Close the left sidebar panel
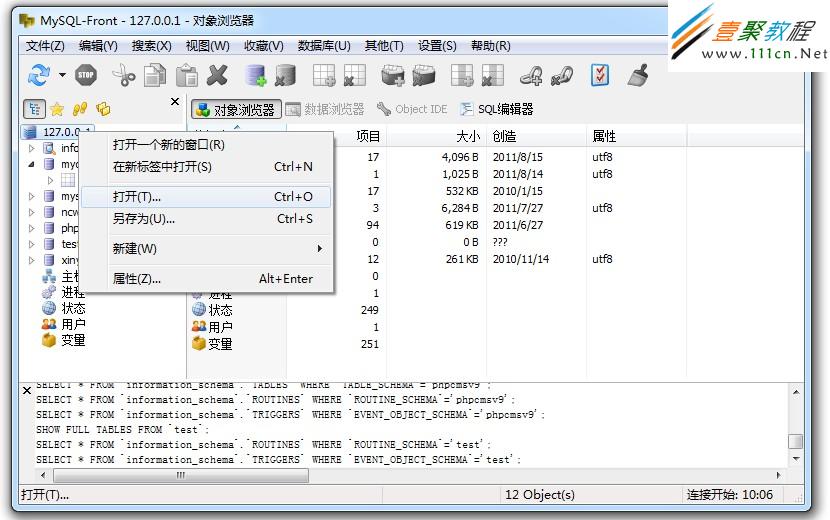This screenshot has height=520, width=830. tap(175, 101)
